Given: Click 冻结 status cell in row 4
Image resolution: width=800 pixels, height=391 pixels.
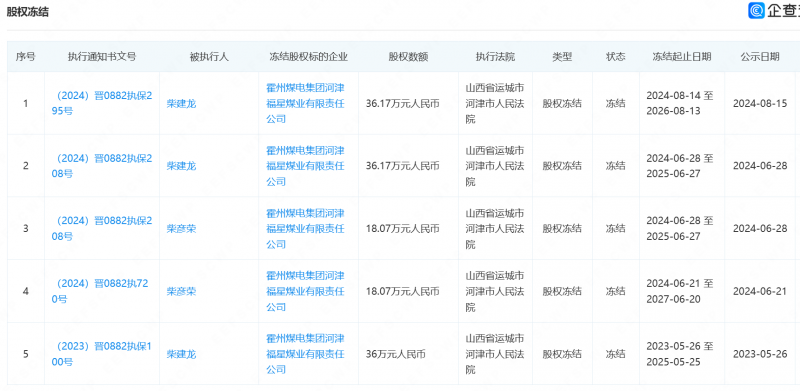Looking at the screenshot, I should coord(616,291).
